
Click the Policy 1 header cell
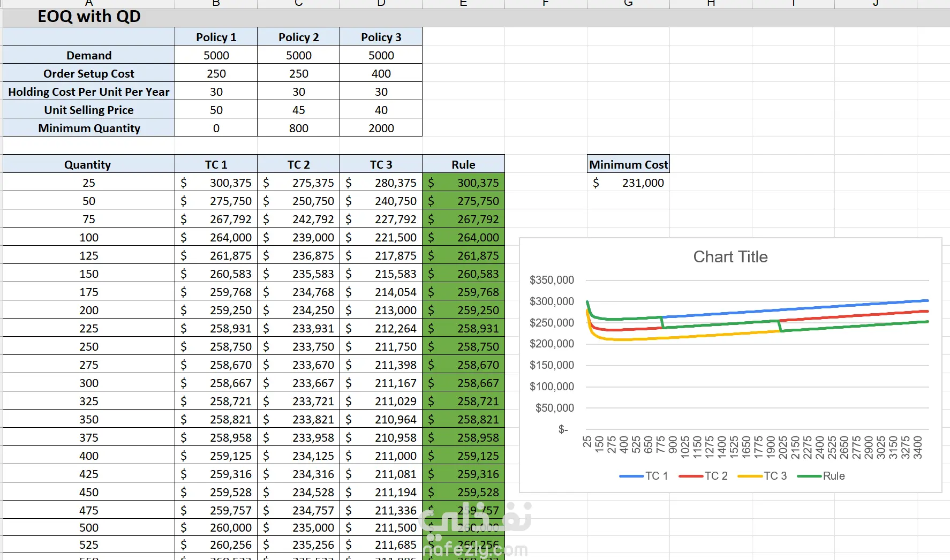click(x=216, y=37)
